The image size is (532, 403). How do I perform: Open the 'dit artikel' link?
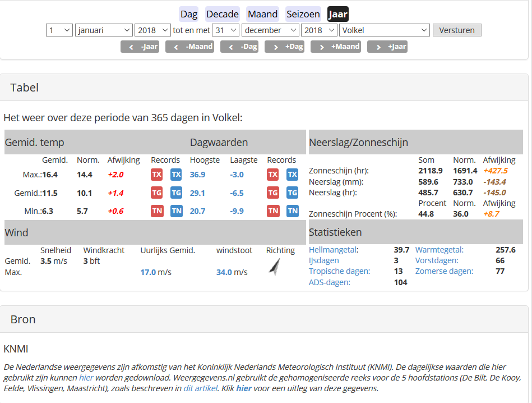tap(201, 388)
